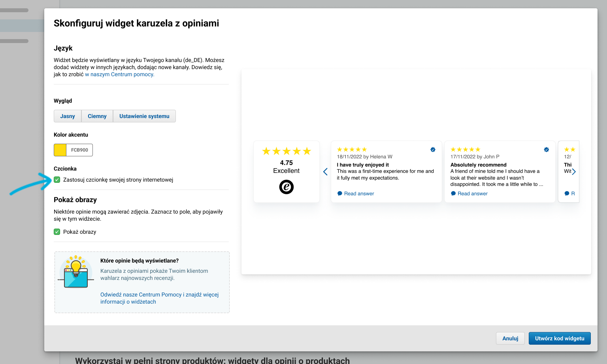The width and height of the screenshot is (607, 364).
Task: Click the '4.75' rating value
Action: click(x=287, y=163)
